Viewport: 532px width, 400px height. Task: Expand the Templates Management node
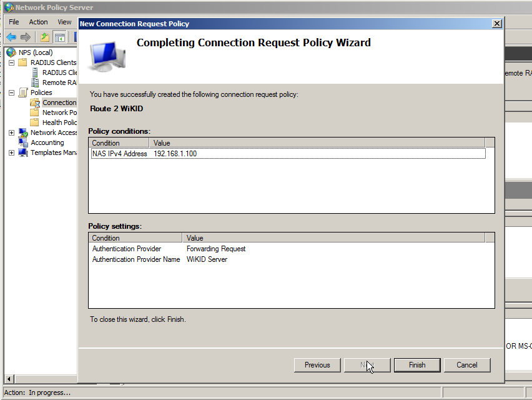pyautogui.click(x=11, y=152)
